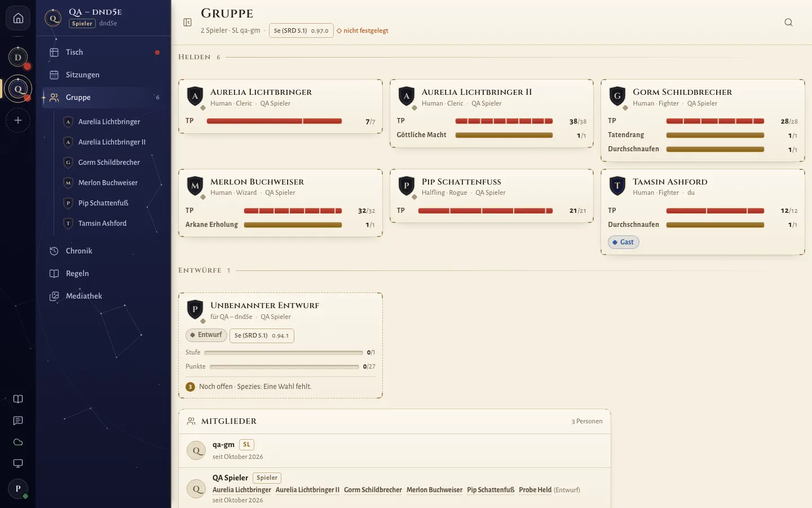The width and height of the screenshot is (812, 508).
Task: Click Merlon Buchweiser card shield icon
Action: 195,186
